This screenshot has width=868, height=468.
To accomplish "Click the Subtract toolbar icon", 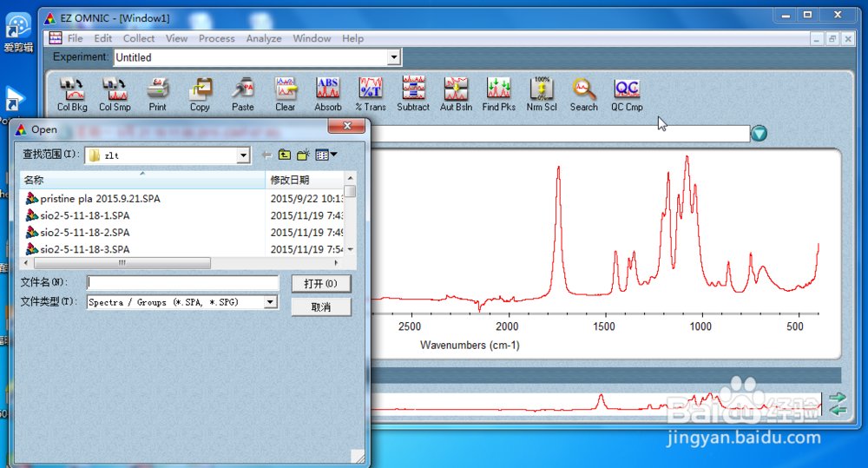I will pos(413,94).
